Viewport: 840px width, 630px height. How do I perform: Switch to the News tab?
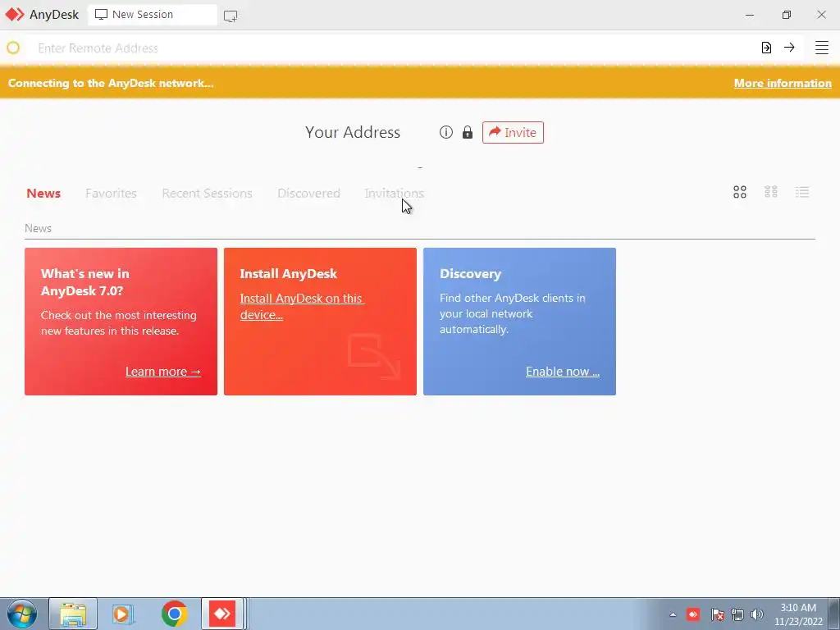tap(43, 194)
